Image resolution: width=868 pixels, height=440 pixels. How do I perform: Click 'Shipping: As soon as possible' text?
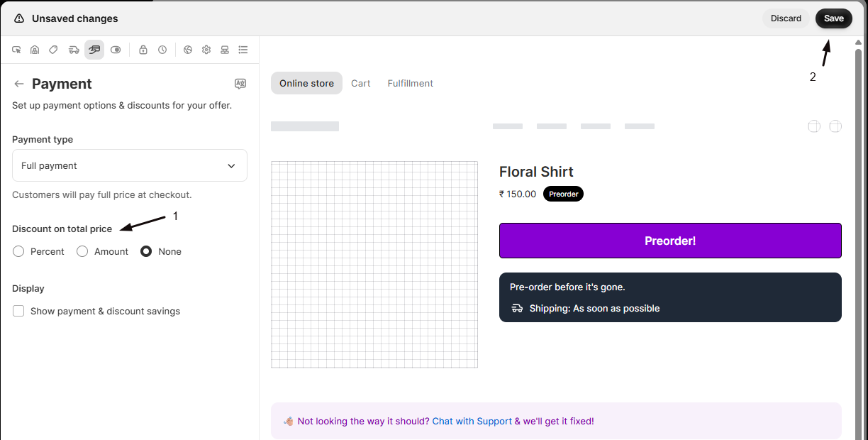[x=594, y=309]
